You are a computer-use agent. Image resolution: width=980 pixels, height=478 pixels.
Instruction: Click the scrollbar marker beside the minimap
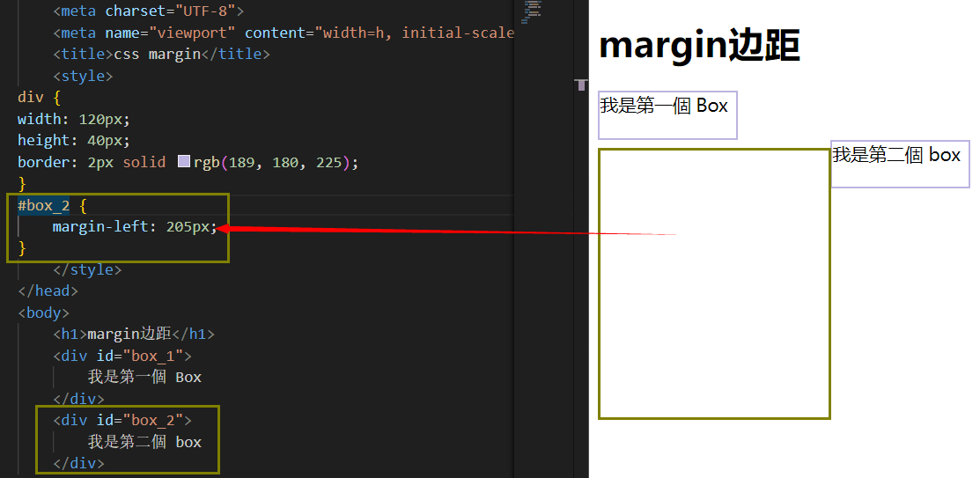point(580,85)
